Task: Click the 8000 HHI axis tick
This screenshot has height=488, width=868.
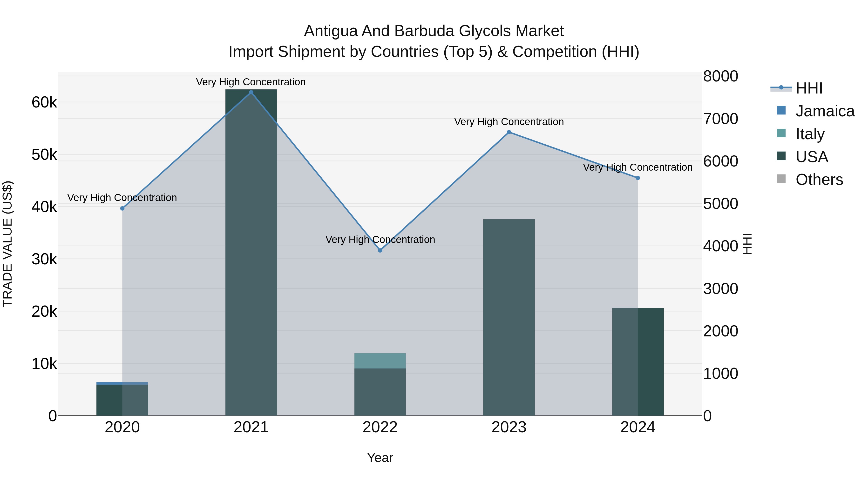Action: click(x=720, y=76)
